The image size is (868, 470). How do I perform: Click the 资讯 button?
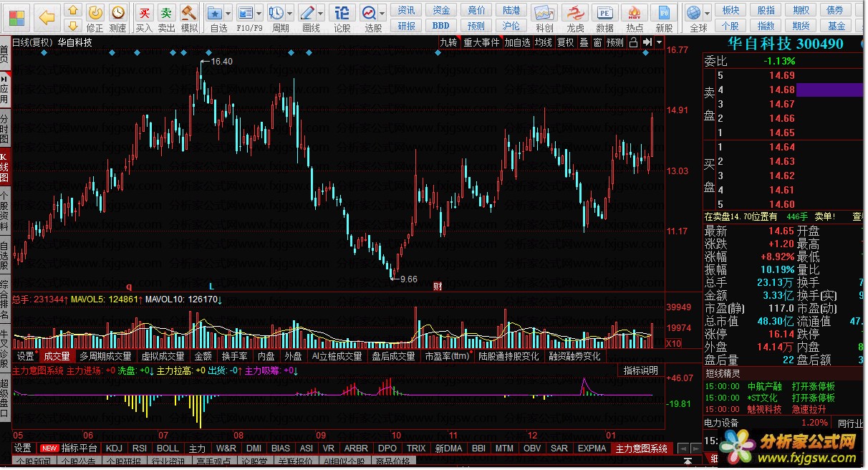(406, 10)
